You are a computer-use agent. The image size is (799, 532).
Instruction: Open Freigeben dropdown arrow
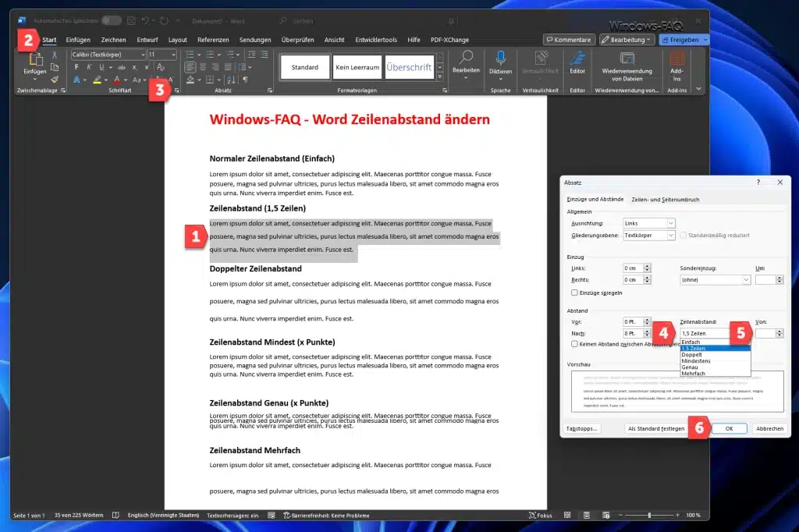click(x=705, y=40)
